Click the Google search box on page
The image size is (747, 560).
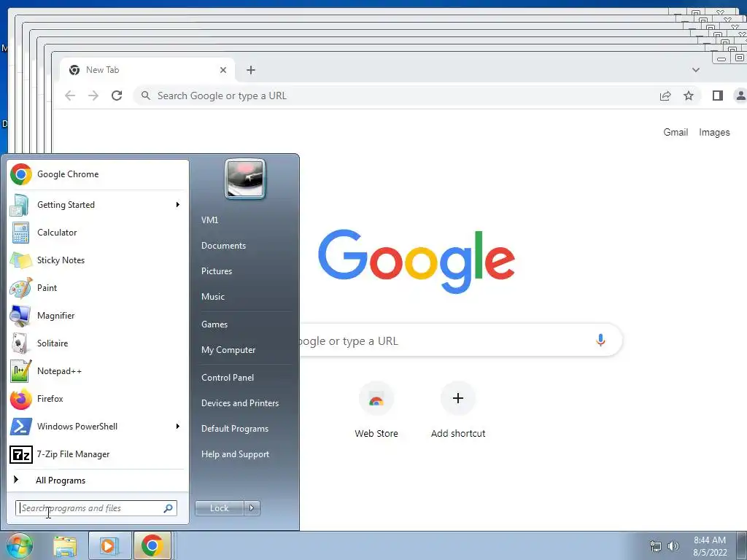460,341
